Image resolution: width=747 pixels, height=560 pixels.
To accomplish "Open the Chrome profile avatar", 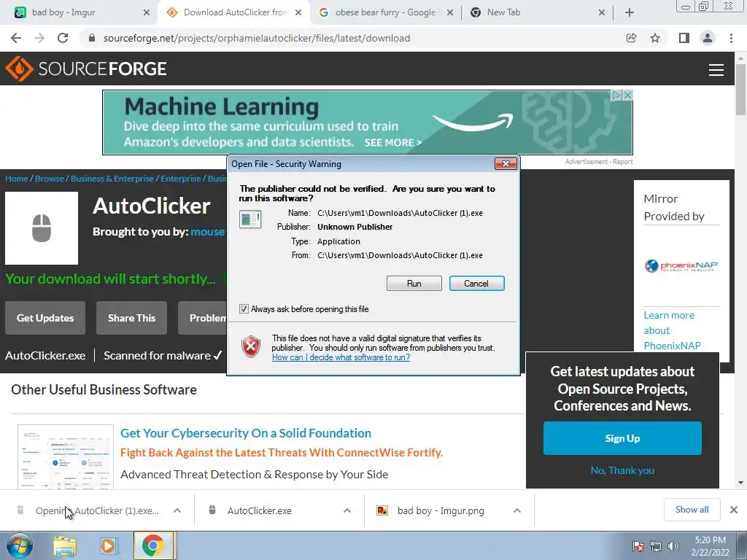I will pos(708,38).
